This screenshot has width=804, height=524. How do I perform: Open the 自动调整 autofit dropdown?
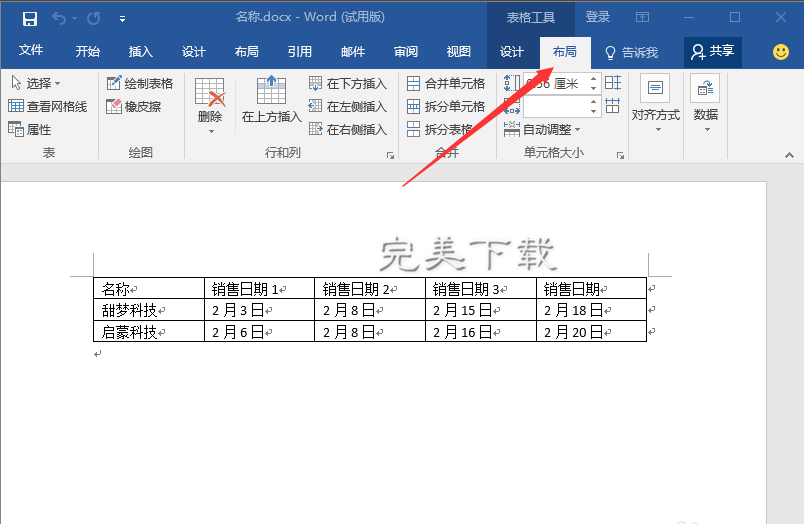click(542, 130)
